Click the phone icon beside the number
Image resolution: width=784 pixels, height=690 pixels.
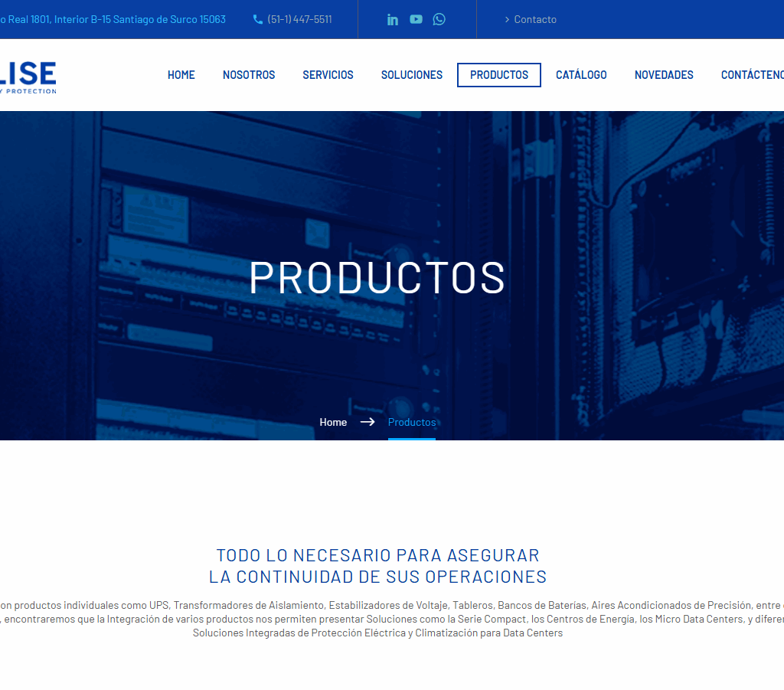pos(258,19)
